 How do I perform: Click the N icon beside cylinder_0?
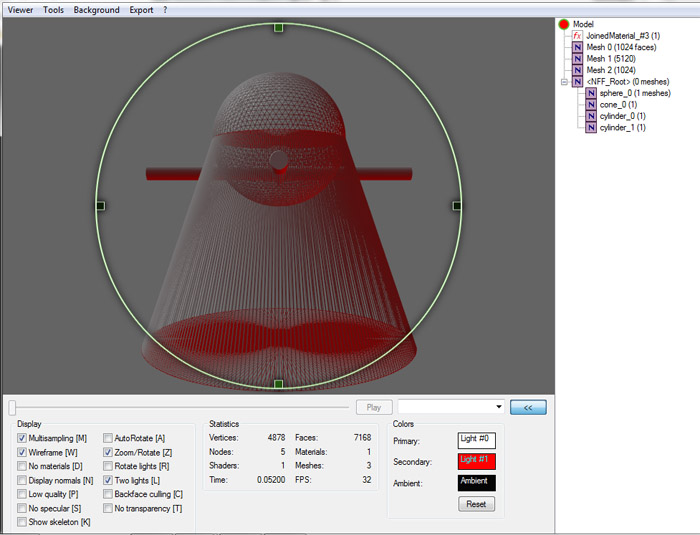click(591, 116)
